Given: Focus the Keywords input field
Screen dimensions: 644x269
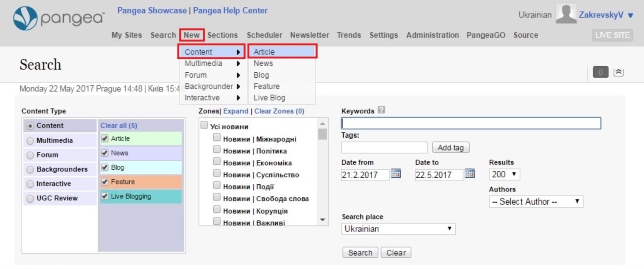Looking at the screenshot, I should coord(471,123).
